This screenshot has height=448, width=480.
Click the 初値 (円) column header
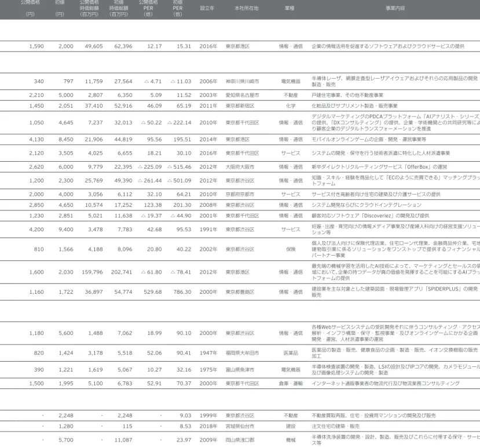(x=60, y=8)
